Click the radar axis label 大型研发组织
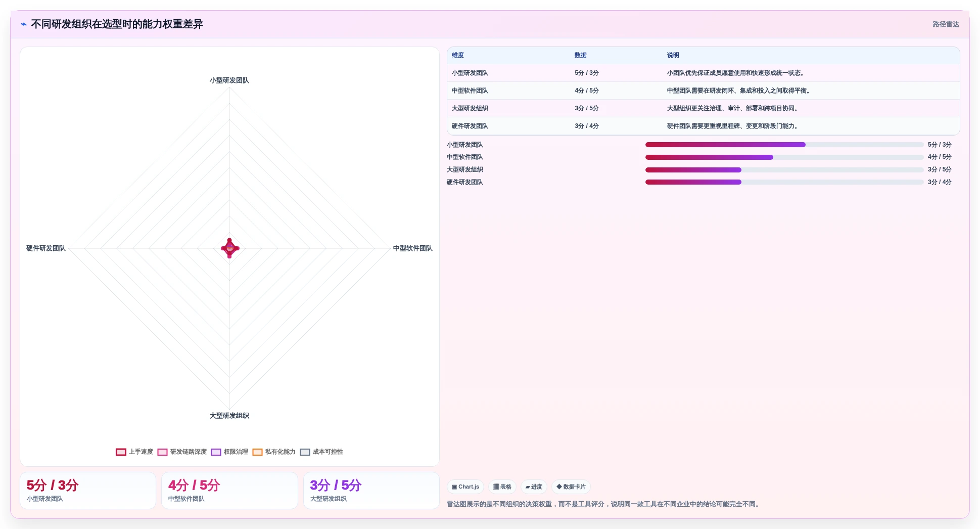The height and width of the screenshot is (529, 980). point(229,416)
